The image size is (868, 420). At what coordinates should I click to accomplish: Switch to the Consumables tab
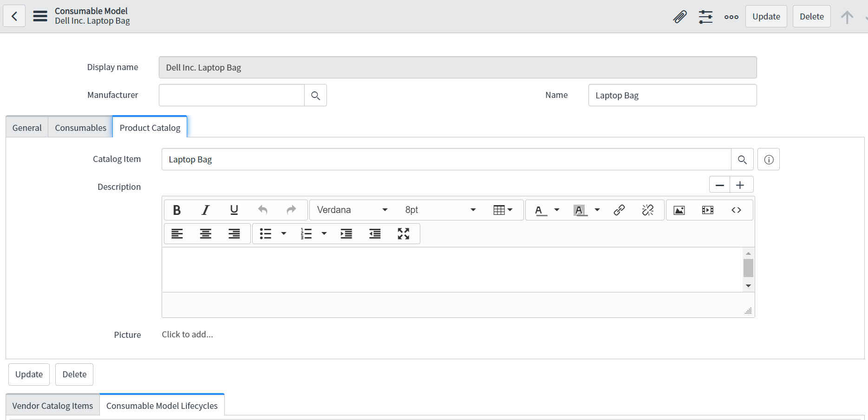click(x=81, y=128)
